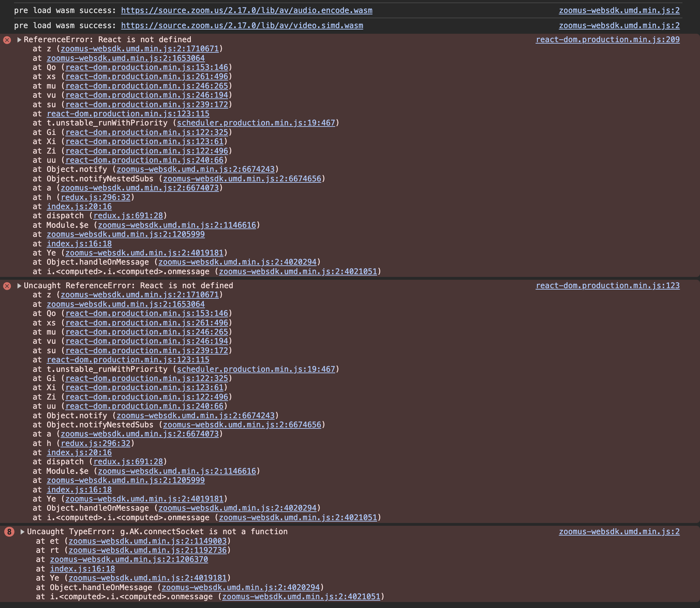
Task: Open first react-dom.production.min.js:153:146 Qo frame
Action: (x=147, y=67)
